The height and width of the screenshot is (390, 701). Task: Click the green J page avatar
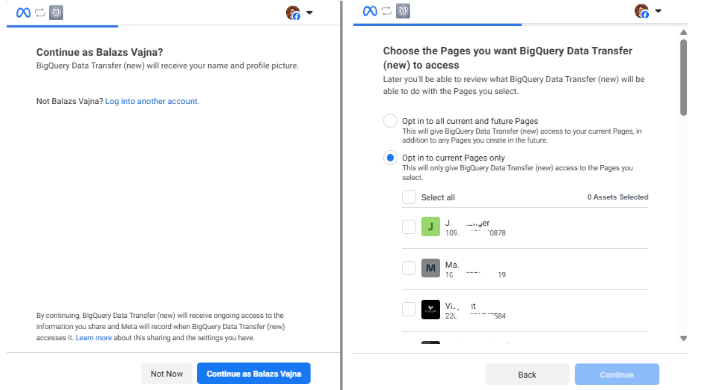(431, 227)
